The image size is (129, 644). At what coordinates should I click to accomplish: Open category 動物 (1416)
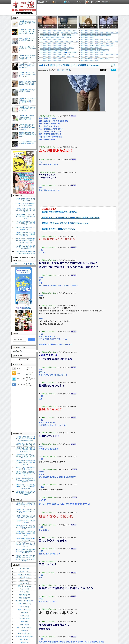(25, 621)
